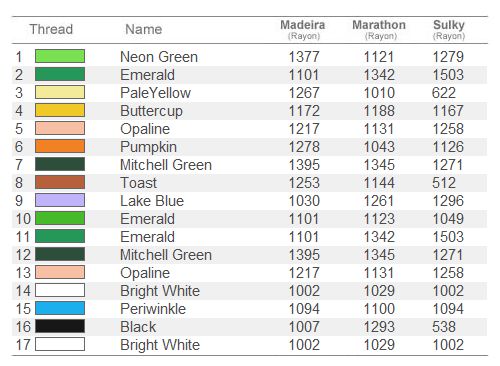The image size is (500, 366).
Task: Click the Sulky (Rayon) column header
Action: coord(449,30)
